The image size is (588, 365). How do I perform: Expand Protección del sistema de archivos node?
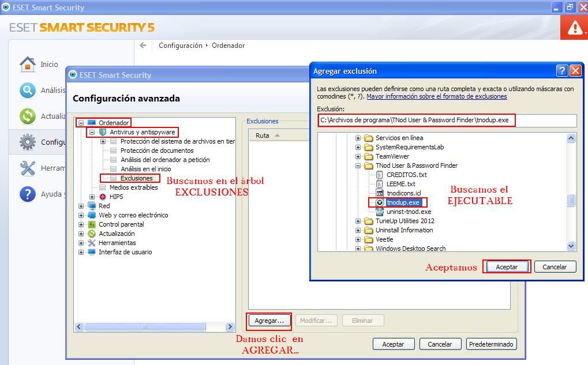click(103, 141)
